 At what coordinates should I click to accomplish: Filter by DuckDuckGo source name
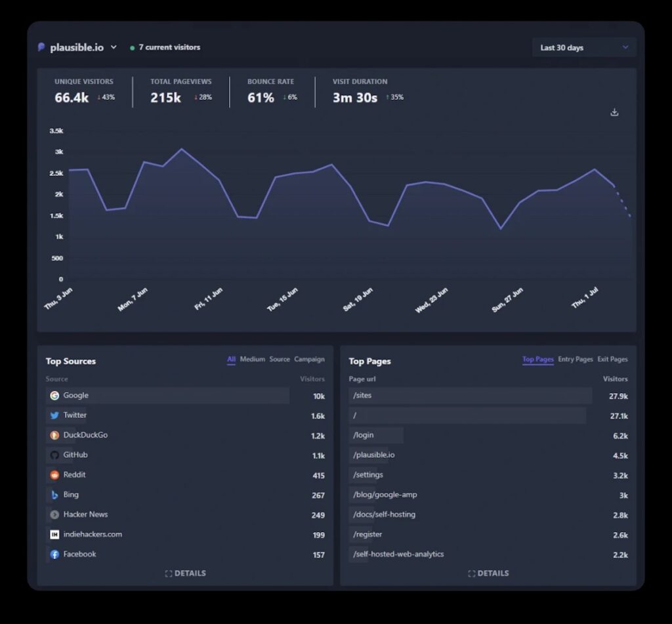pos(85,435)
